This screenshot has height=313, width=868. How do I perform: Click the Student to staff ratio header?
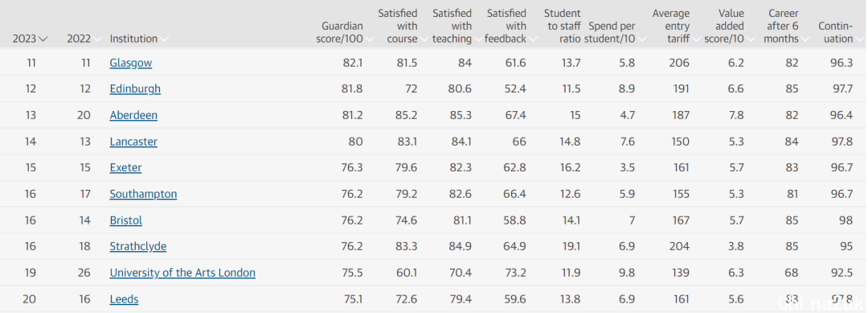click(x=562, y=26)
